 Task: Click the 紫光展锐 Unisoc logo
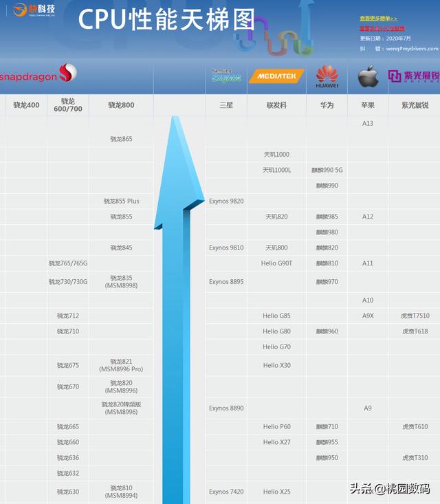point(414,76)
